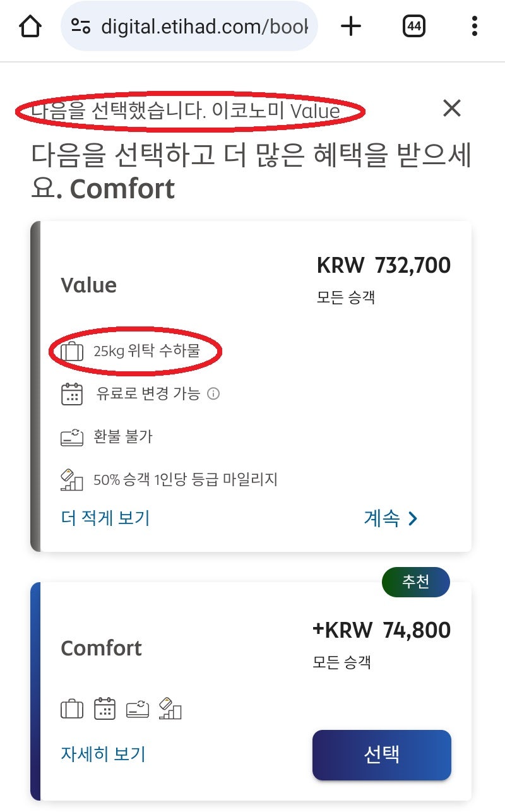Image resolution: width=505 pixels, height=812 pixels.
Task: Proceed with Value fare by tapping 계속
Action: [392, 518]
